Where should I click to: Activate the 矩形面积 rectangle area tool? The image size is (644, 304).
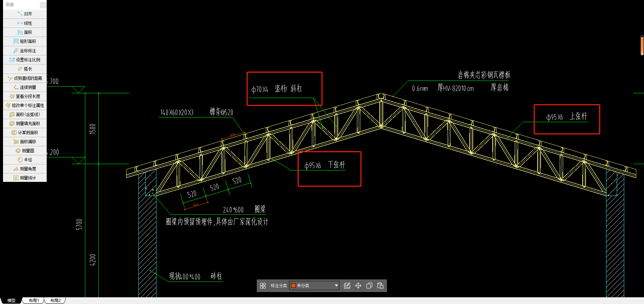[x=25, y=41]
